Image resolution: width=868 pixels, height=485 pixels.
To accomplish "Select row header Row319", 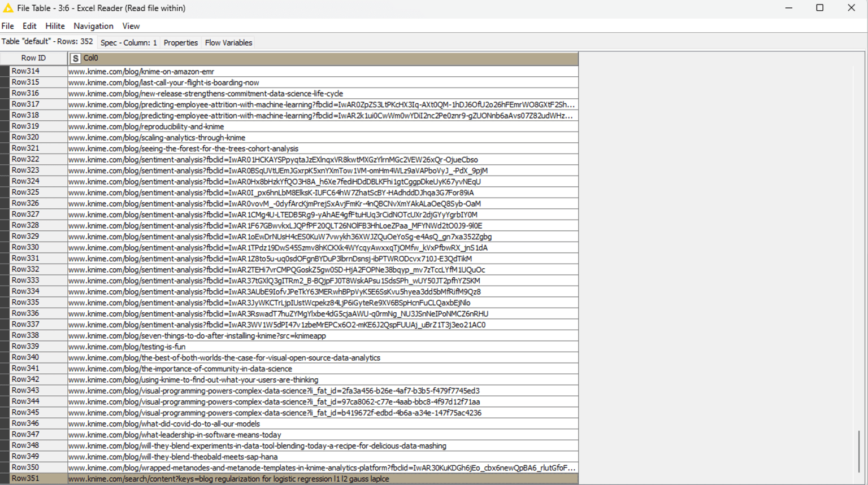I will point(34,126).
